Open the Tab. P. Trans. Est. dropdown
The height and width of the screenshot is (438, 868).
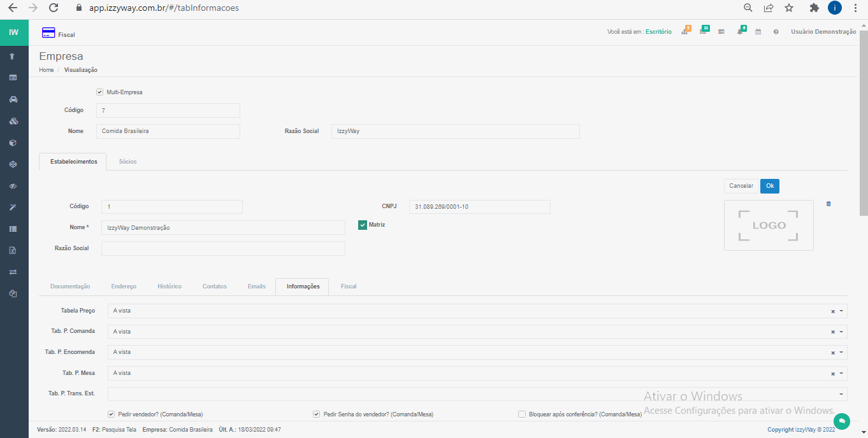point(841,394)
